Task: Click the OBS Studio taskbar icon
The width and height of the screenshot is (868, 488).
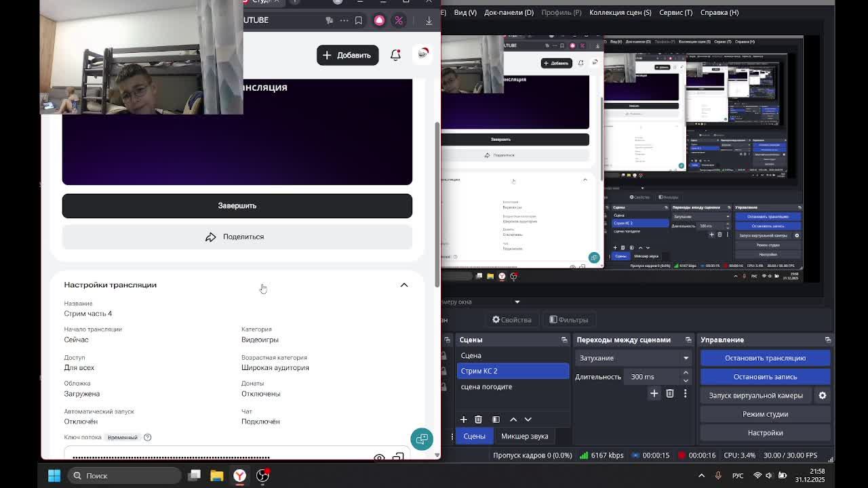Action: coord(262,476)
